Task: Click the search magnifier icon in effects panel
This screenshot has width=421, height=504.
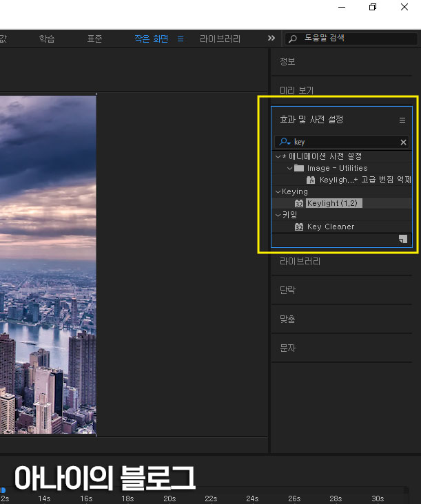Action: coord(285,143)
